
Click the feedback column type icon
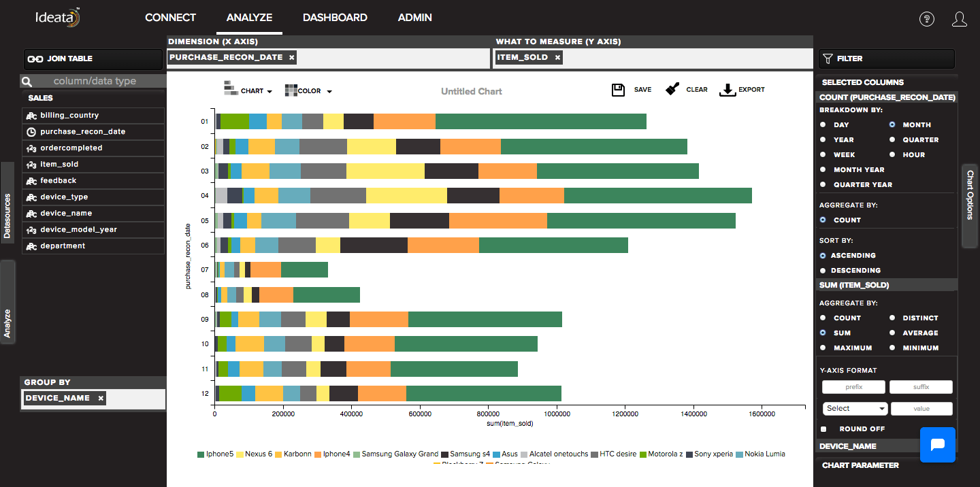coord(31,181)
